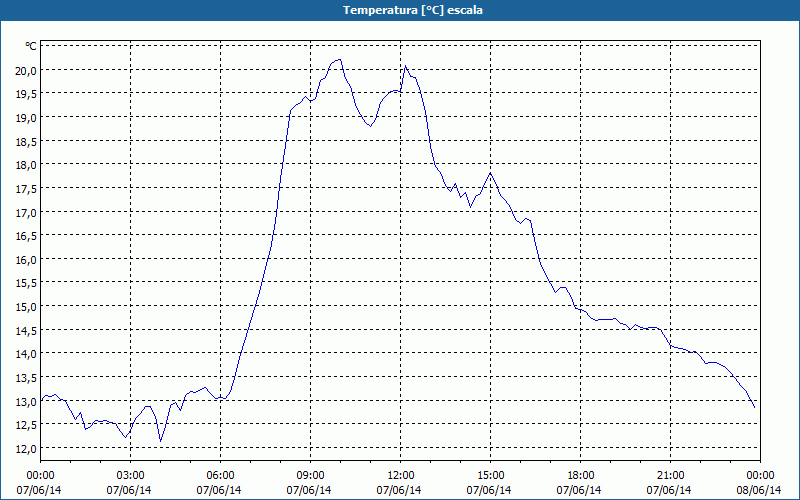Click the 08/06/14 date label
The height and width of the screenshot is (500, 800).
tap(759, 490)
